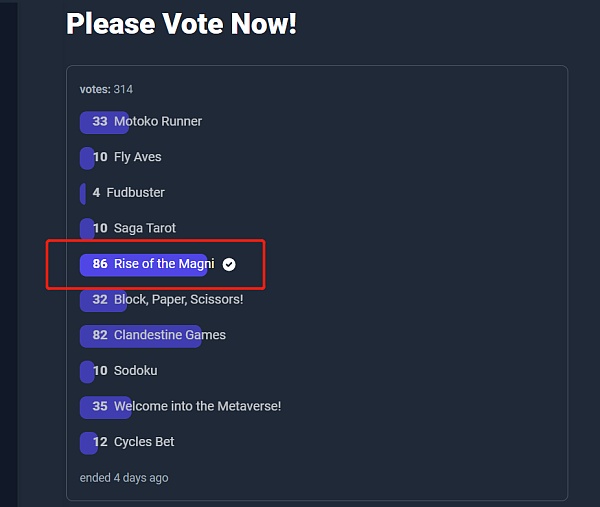Click the 82 vote count bar
This screenshot has height=507, width=600.
(x=140, y=336)
